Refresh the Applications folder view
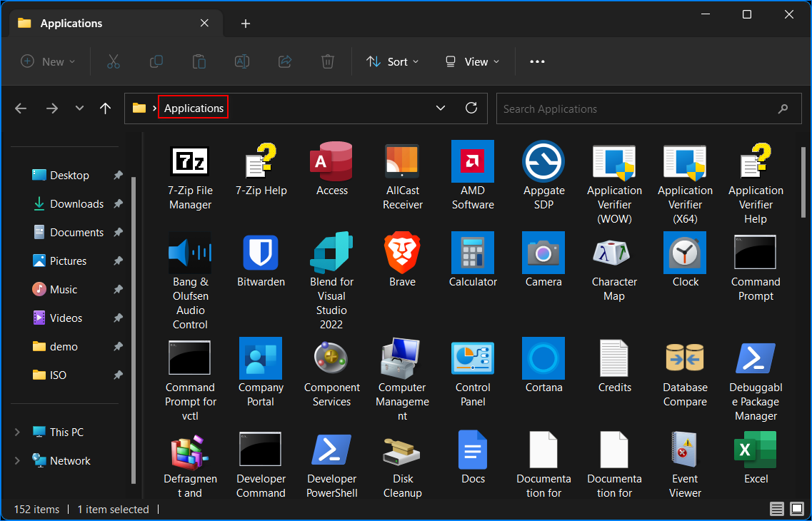Screen dimensions: 812x521 pos(471,108)
